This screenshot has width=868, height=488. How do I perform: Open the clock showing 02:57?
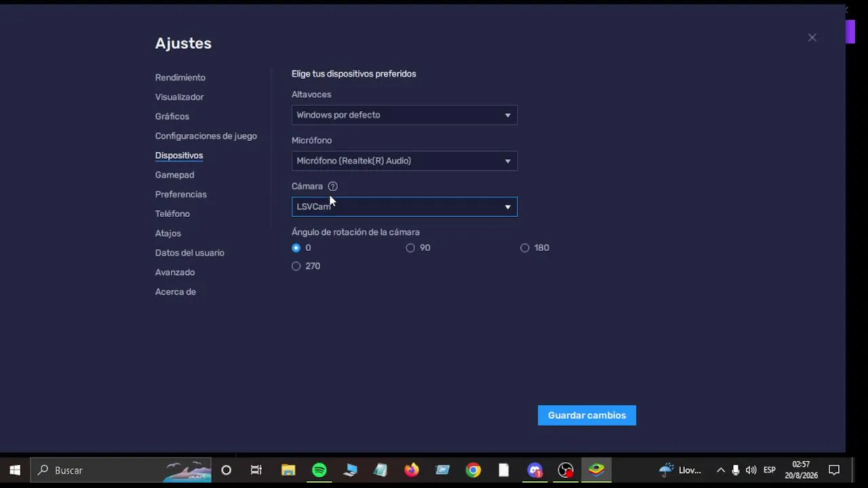click(801, 470)
